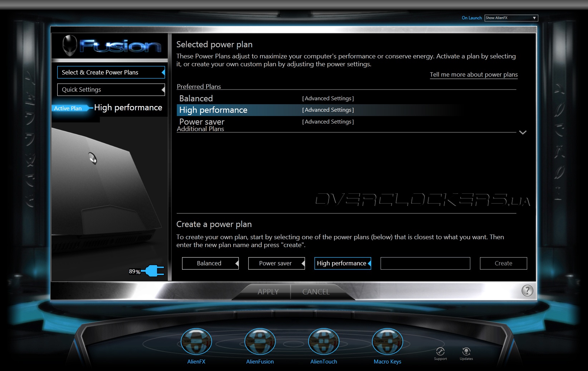The width and height of the screenshot is (588, 371).
Task: Click the Fusion alien head logo
Action: (x=70, y=45)
